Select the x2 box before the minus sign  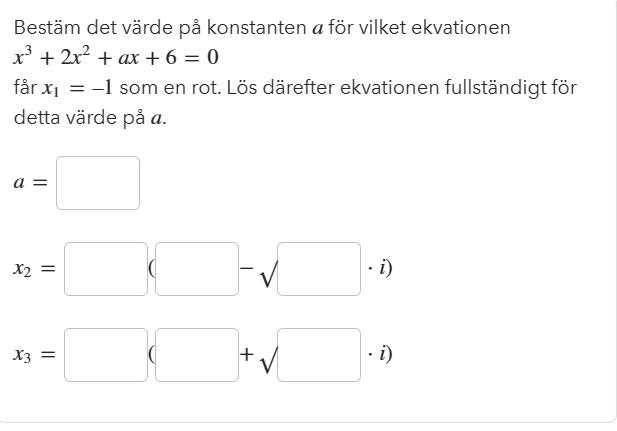click(197, 269)
